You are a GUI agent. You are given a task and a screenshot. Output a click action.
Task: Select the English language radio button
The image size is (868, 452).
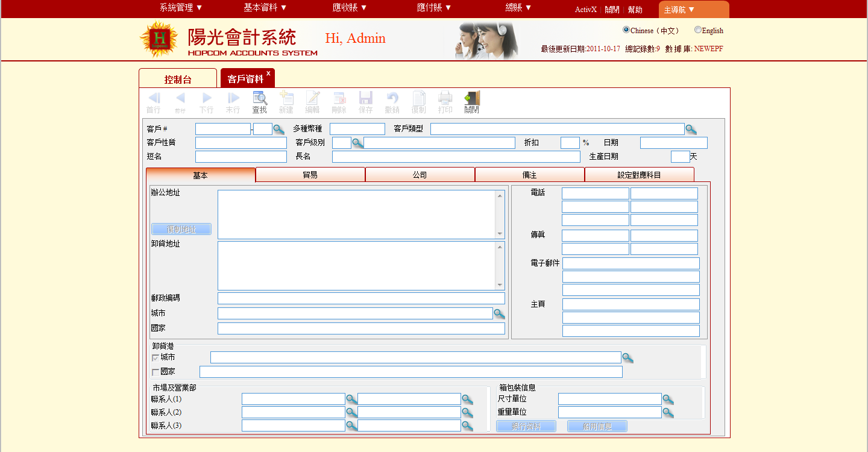[698, 30]
